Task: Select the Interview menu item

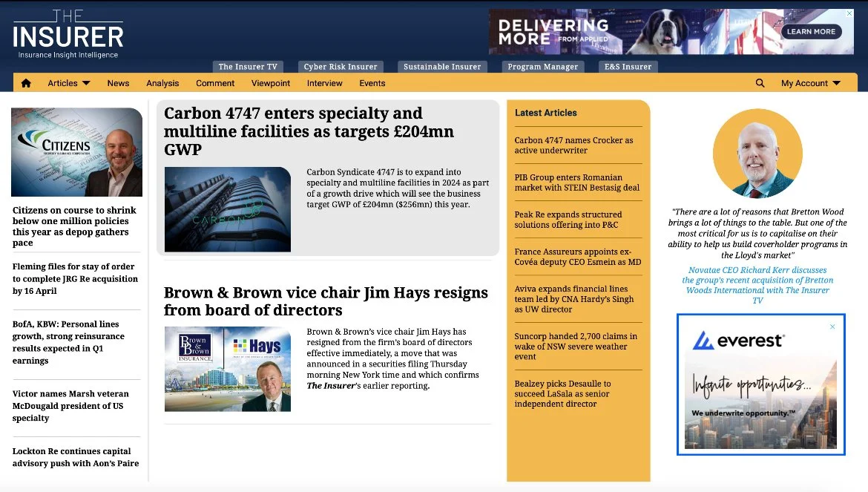Action: tap(324, 83)
